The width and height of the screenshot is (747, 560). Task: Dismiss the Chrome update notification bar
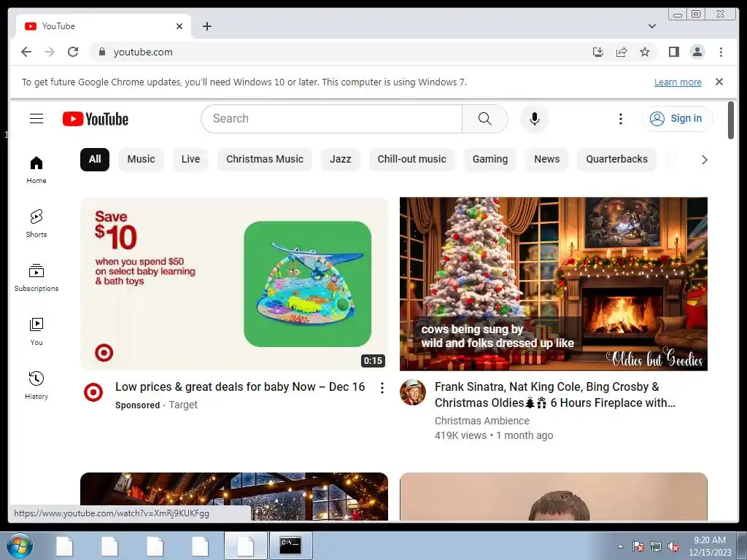(719, 82)
